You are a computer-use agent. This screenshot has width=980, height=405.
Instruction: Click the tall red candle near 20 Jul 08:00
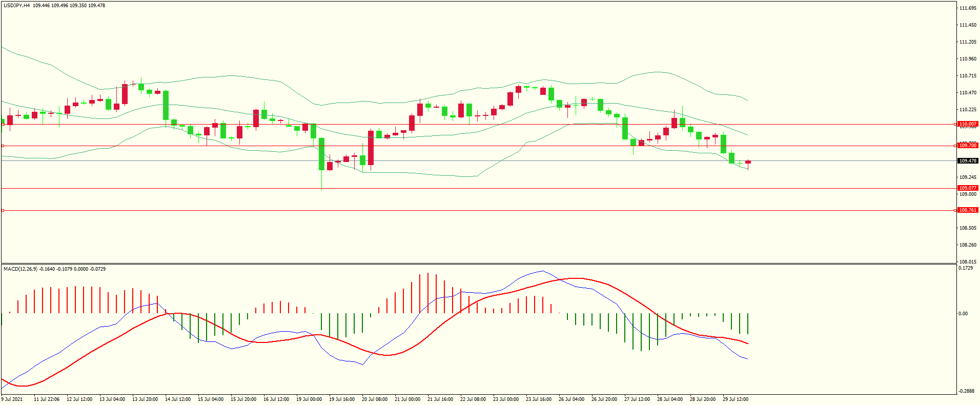(x=371, y=148)
